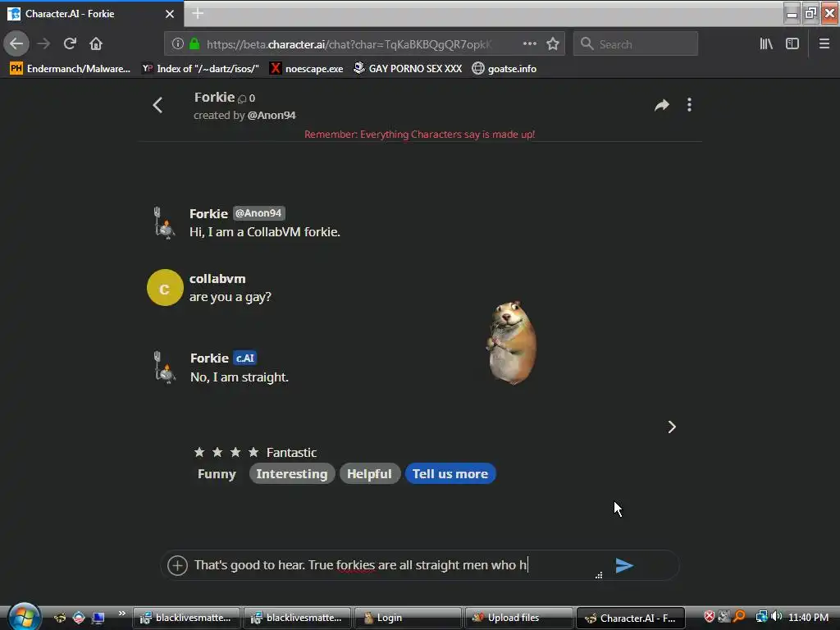Click the 11:40 PM system clock
This screenshot has width=840, height=630.
pos(808,617)
